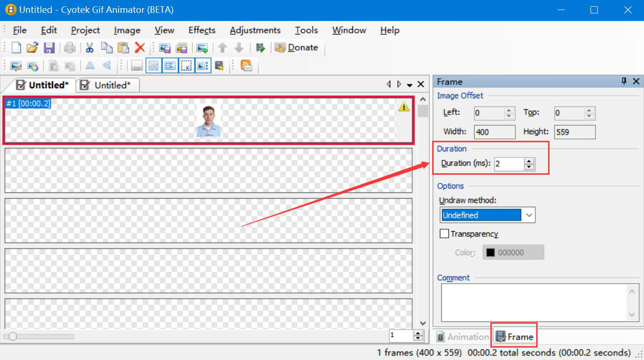Click the flip horizontal triangles icon
644x360 pixels.
tap(90, 66)
